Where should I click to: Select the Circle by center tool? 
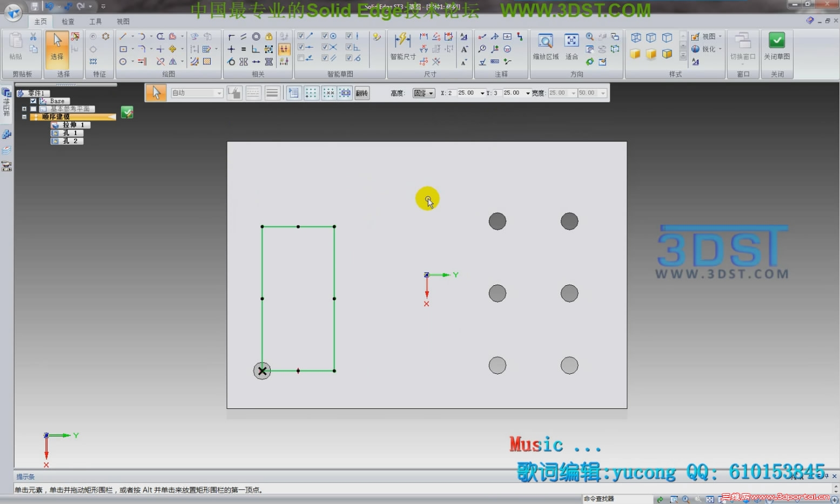click(x=123, y=62)
